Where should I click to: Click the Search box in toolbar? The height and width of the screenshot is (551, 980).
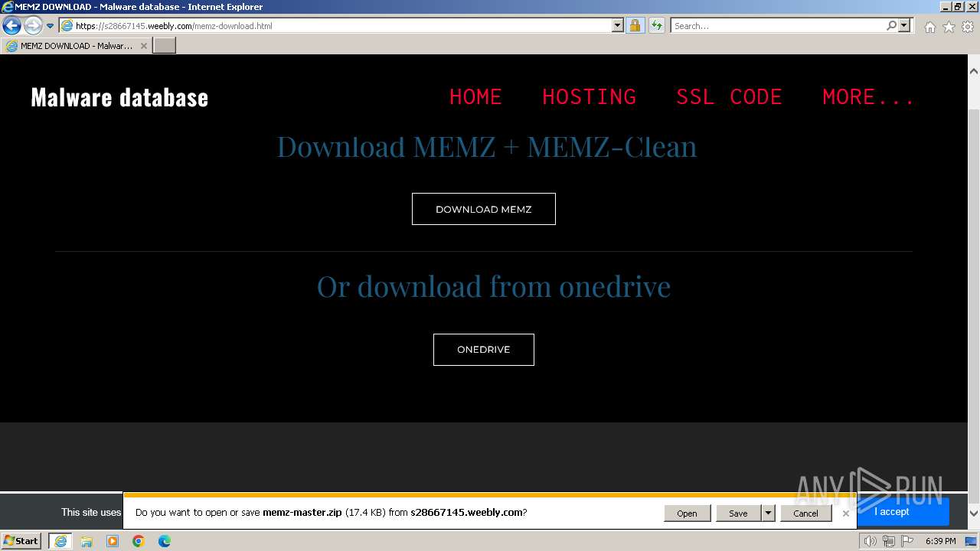pos(777,25)
